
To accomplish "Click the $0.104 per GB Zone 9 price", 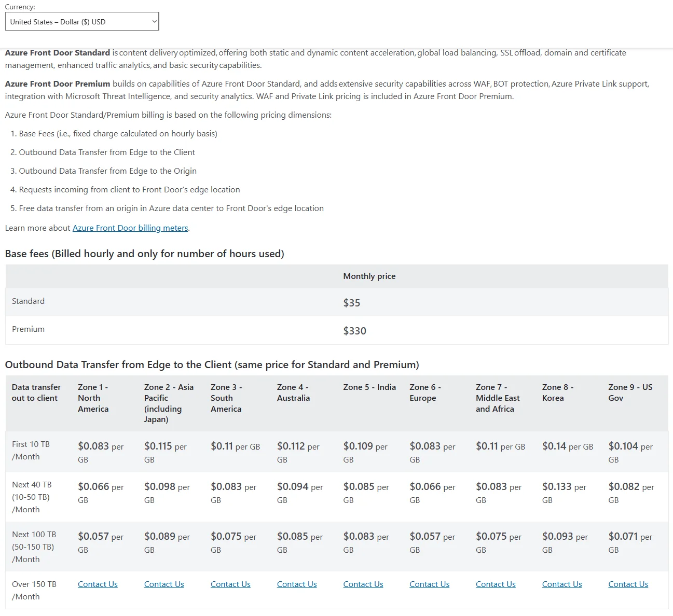I will click(x=630, y=452).
